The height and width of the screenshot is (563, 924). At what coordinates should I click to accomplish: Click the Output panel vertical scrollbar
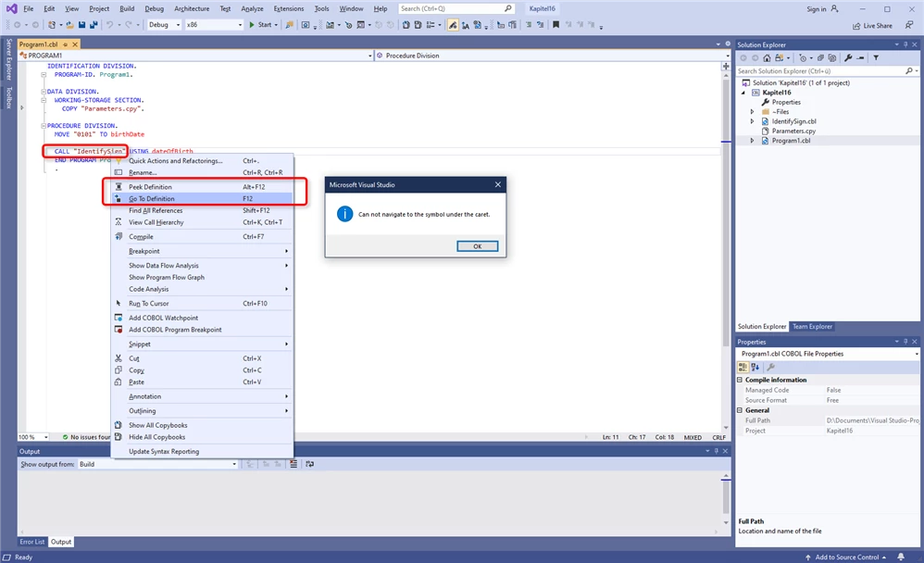coord(726,499)
